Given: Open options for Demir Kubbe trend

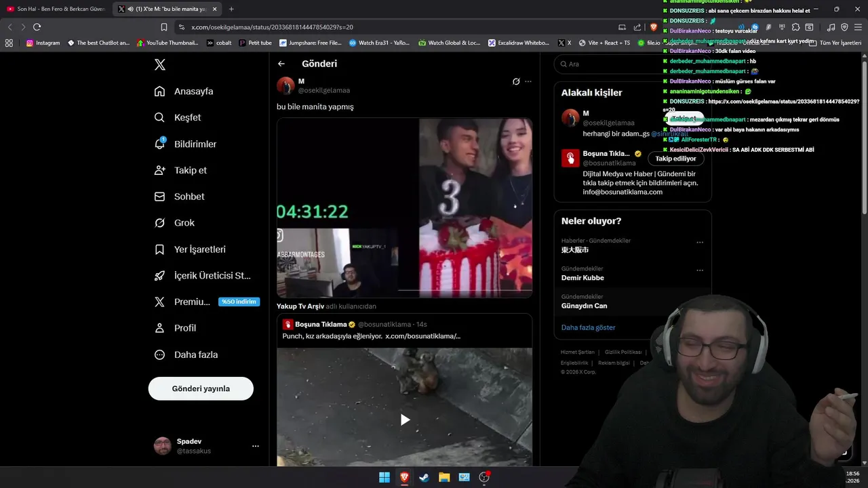Looking at the screenshot, I should click(700, 270).
